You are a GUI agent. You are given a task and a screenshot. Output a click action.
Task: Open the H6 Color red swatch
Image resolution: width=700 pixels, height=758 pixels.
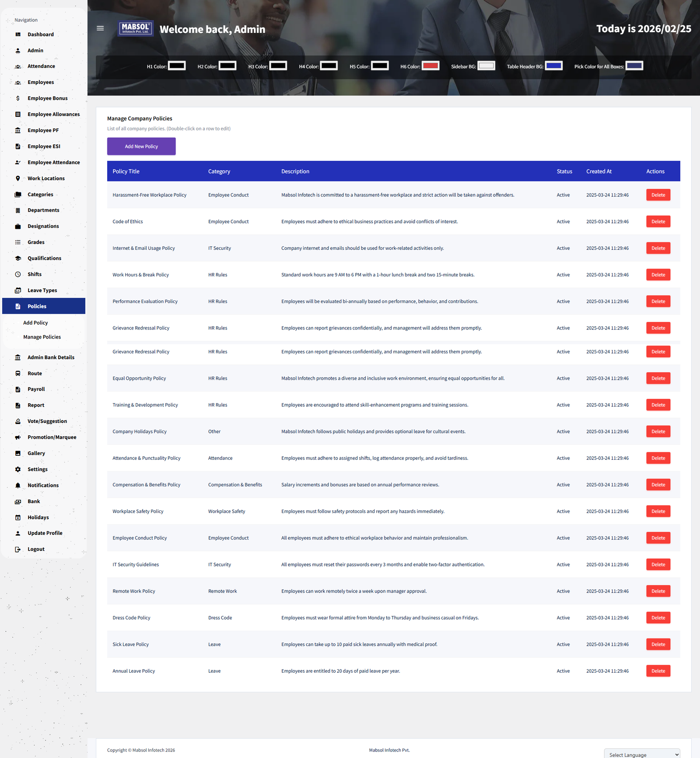[x=430, y=66]
